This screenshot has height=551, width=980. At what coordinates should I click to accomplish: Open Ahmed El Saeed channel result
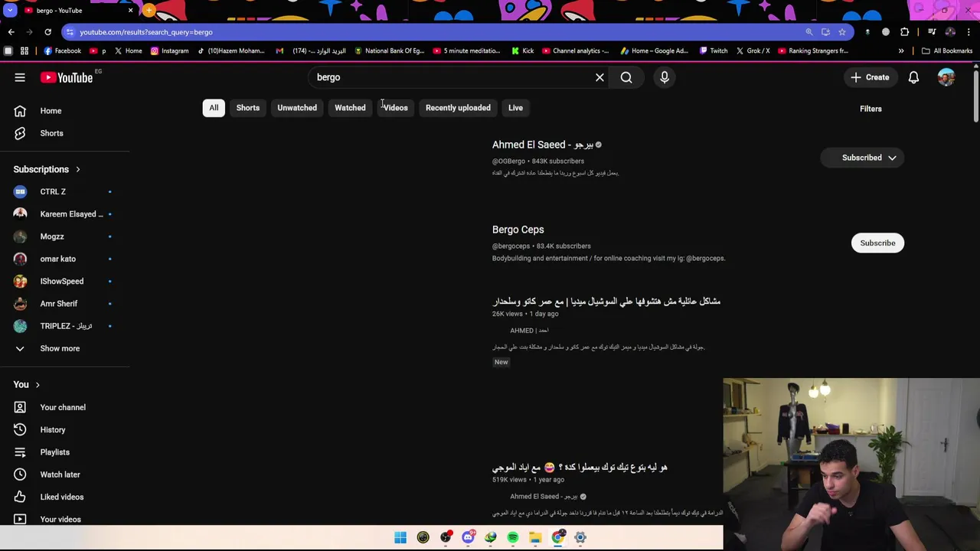[x=543, y=145]
